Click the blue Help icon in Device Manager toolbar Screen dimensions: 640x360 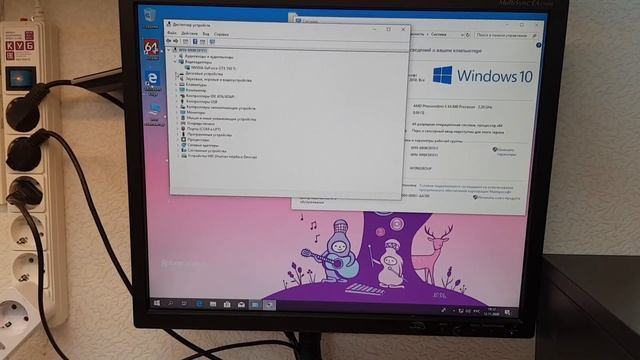[x=195, y=42]
